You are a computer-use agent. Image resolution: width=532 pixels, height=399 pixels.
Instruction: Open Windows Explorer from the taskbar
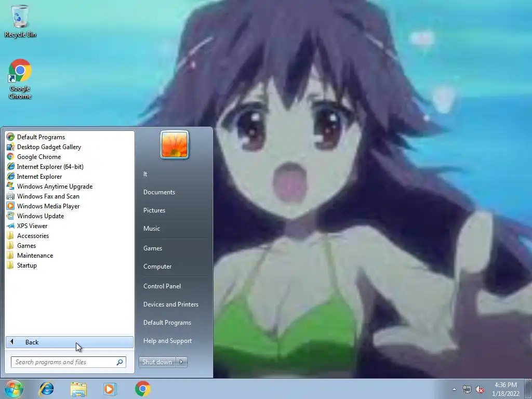click(78, 389)
